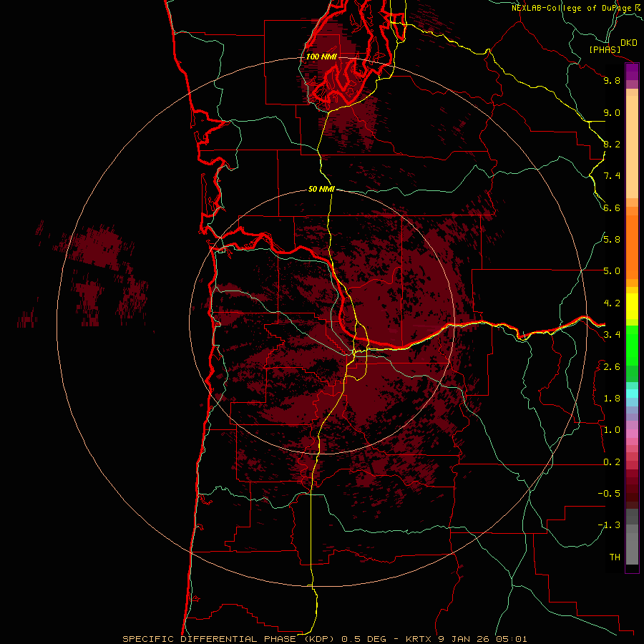Screen dimensions: 644x644
Task: Click the 6.6 scale value
Action: pyautogui.click(x=612, y=208)
